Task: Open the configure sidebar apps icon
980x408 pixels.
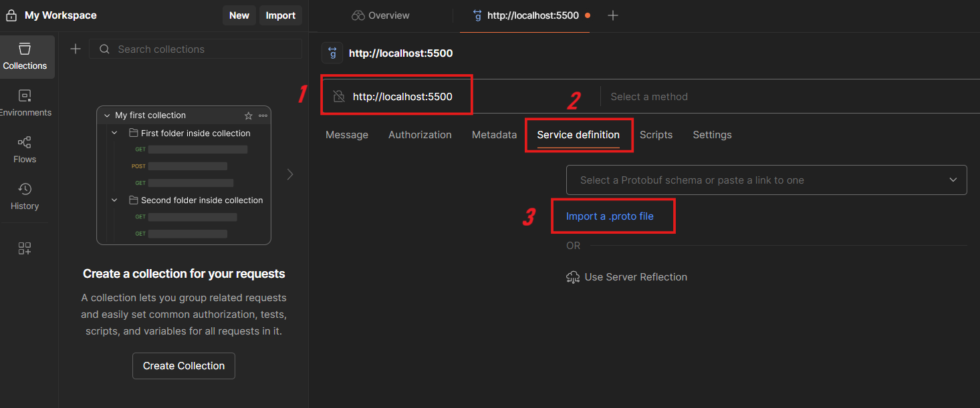Action: tap(25, 248)
